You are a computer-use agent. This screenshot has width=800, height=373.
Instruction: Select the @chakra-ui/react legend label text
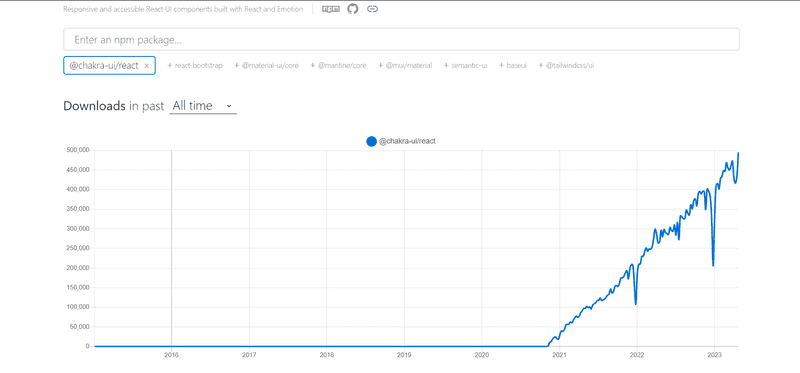coord(407,142)
